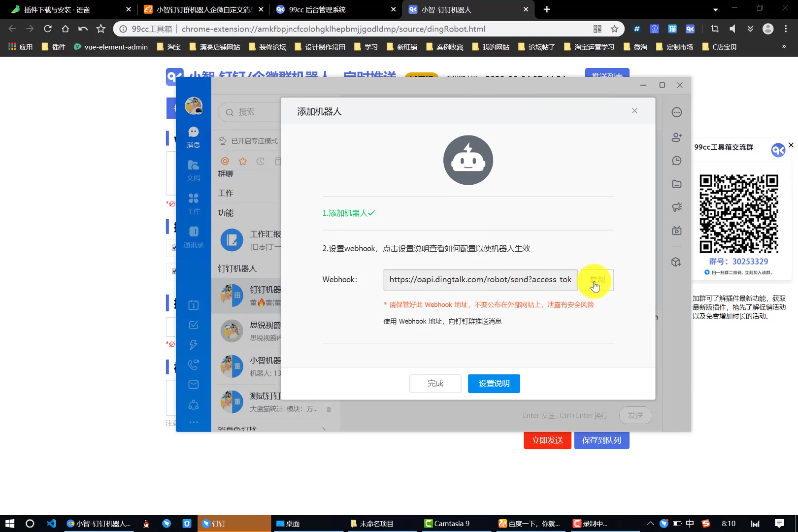Click the speaker mute icon in Chrome toolbar
The width and height of the screenshot is (798, 532).
(732, 29)
